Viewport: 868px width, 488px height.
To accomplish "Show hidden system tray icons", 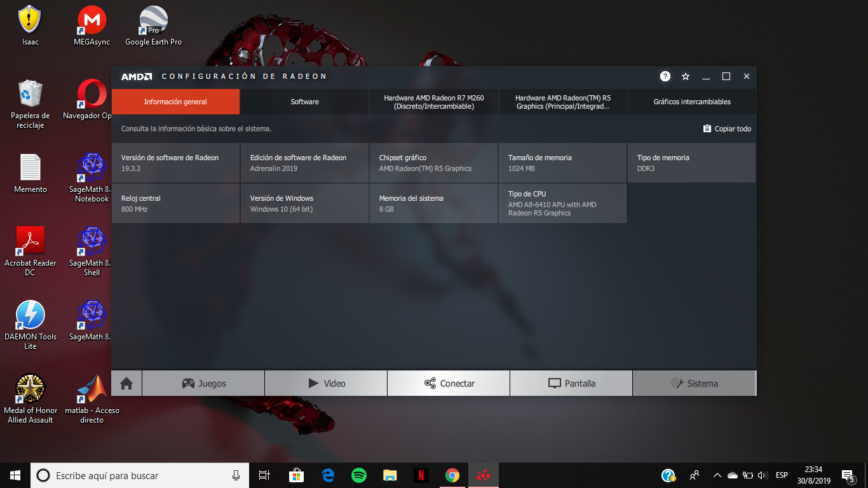I will [x=717, y=475].
